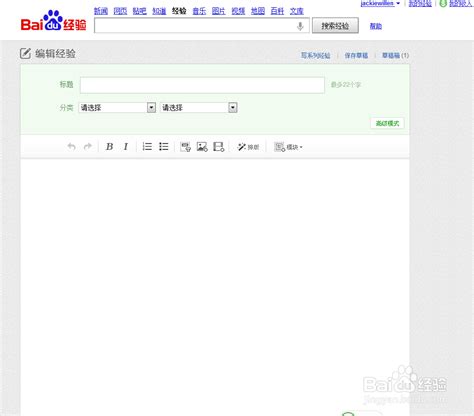This screenshot has width=474, height=416.
Task: Go to 新闻 in top navigation
Action: click(x=101, y=11)
